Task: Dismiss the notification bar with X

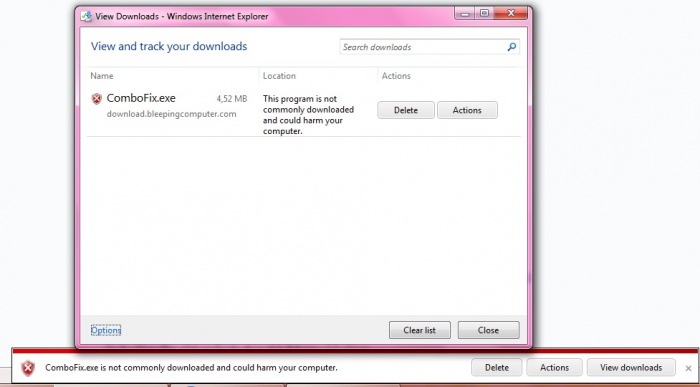Action: point(688,368)
